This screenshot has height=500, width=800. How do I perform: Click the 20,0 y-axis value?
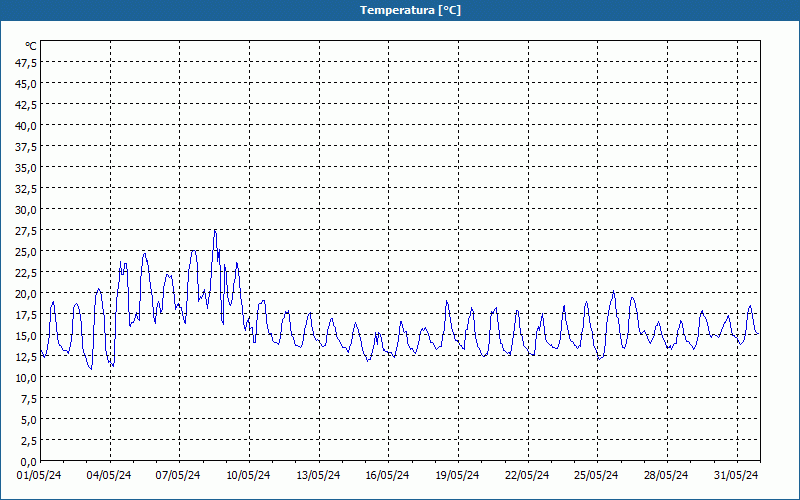27,294
